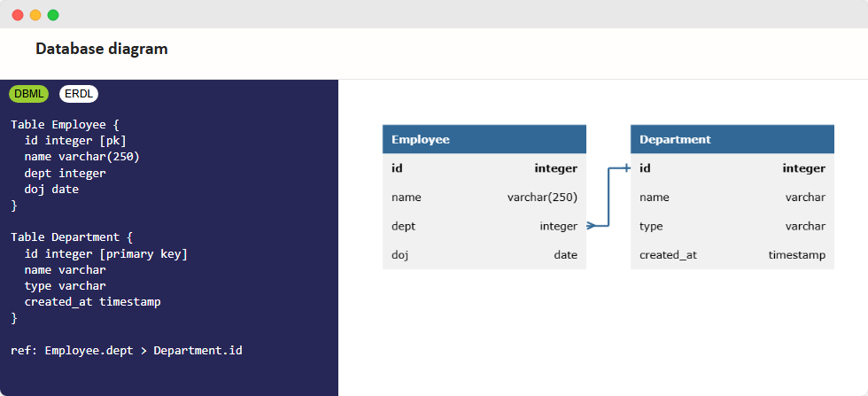Select the Employee doj date row
Image resolution: width=868 pixels, height=396 pixels.
click(x=484, y=255)
